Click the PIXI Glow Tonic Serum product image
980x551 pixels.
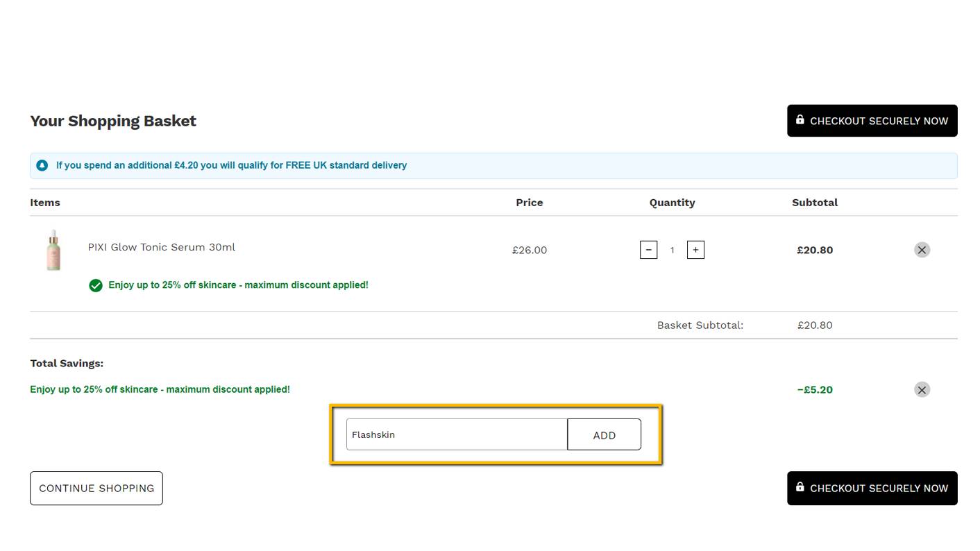pos(53,250)
